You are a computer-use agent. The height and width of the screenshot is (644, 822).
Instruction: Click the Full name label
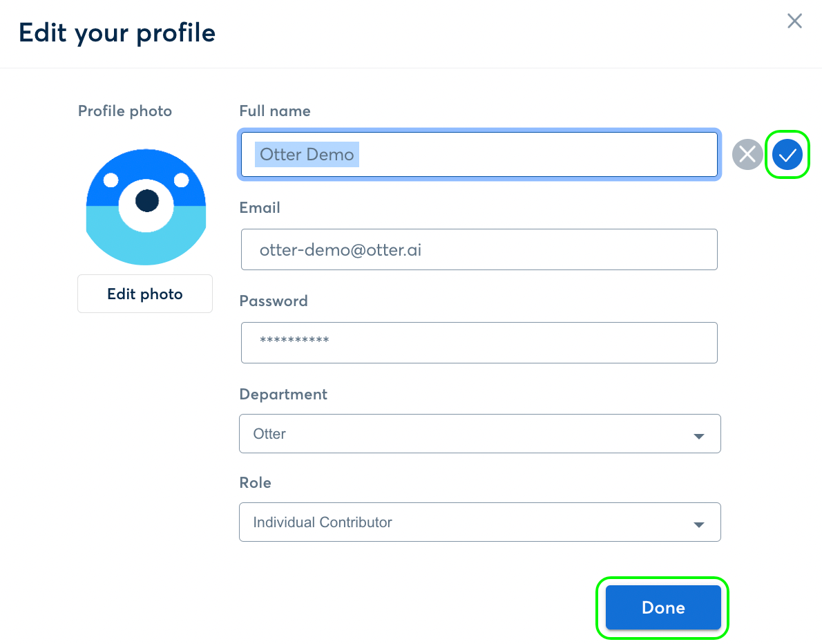pyautogui.click(x=275, y=111)
